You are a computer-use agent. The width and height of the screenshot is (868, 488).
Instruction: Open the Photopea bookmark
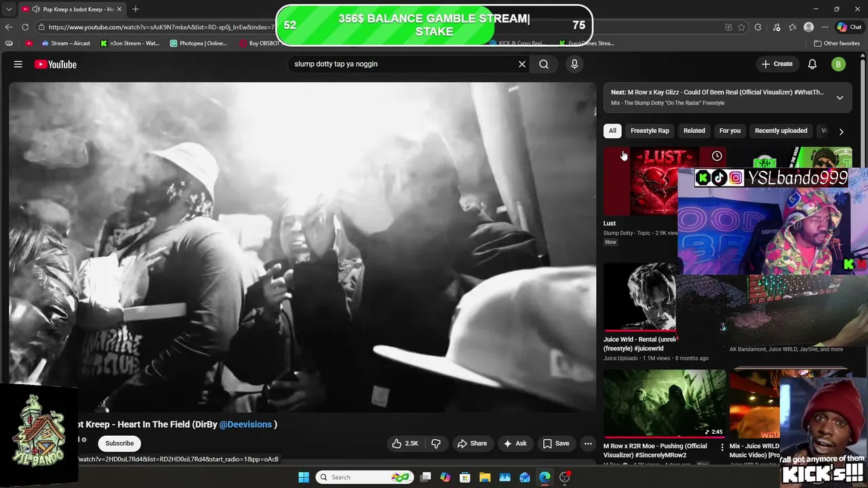[x=199, y=43]
